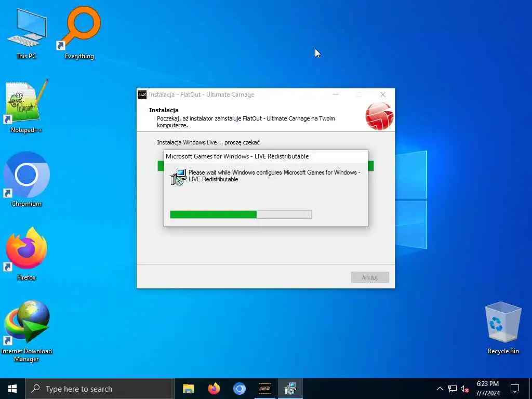
Task: Select the Notepad++ desktop shortcut
Action: [x=26, y=107]
